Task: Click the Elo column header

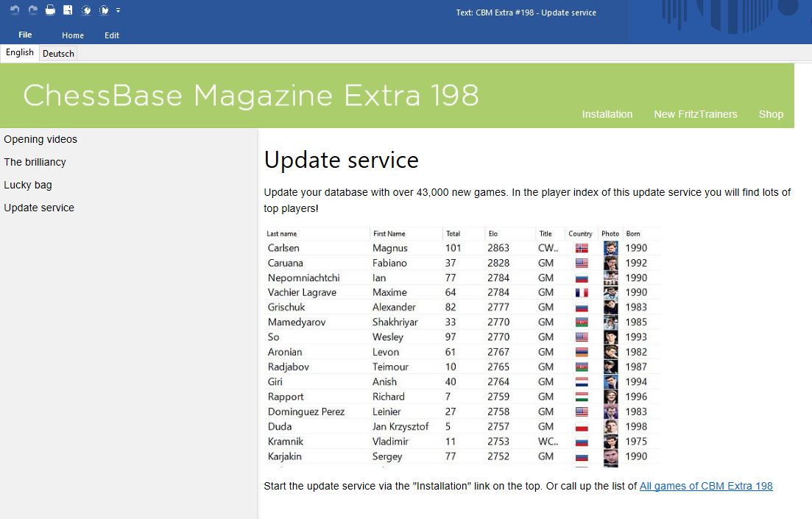Action: click(x=493, y=233)
